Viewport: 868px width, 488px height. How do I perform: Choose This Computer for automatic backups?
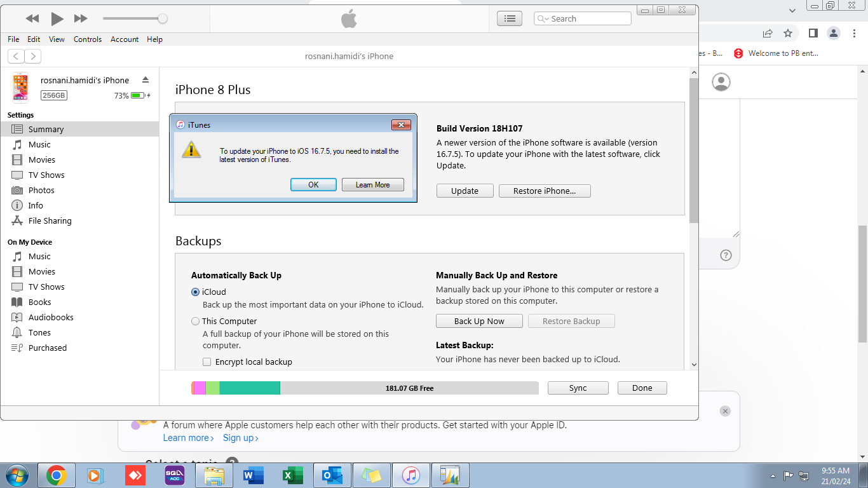tap(195, 321)
